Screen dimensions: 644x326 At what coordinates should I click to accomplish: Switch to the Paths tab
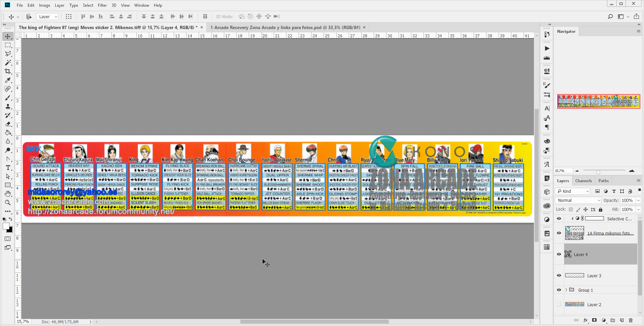pyautogui.click(x=604, y=181)
